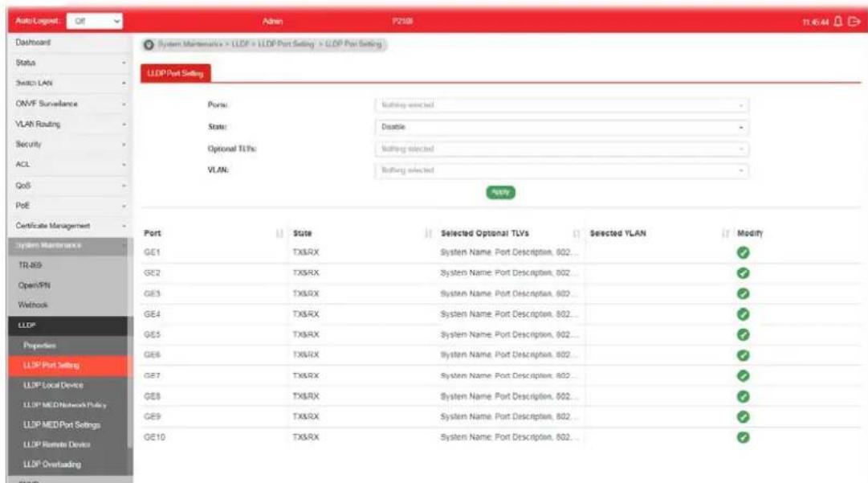Click modify icon for GE1

[743, 252]
